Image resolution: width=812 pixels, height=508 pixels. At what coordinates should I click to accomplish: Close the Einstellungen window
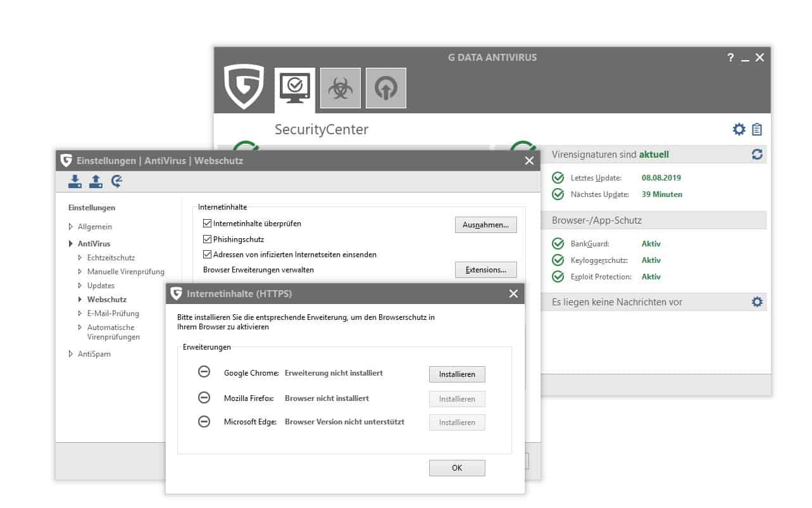pos(529,161)
